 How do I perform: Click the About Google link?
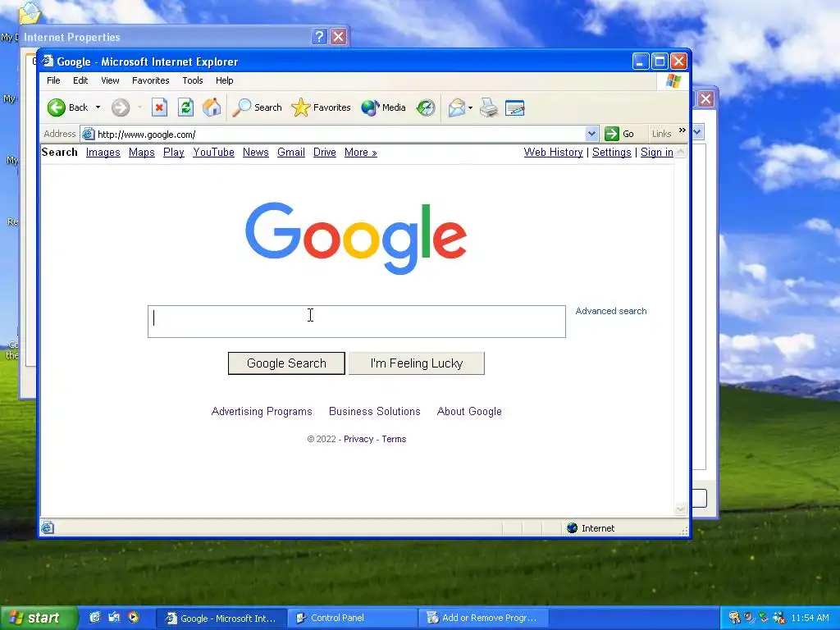click(x=469, y=412)
